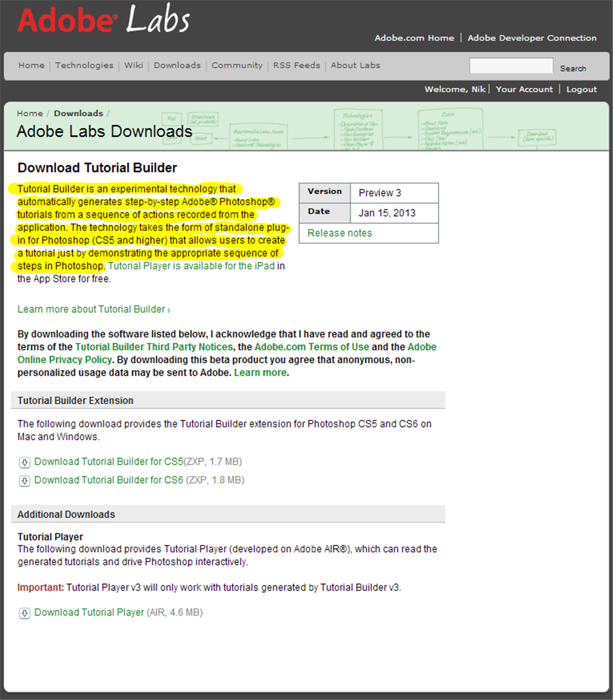Click the Search button
This screenshot has height=700, width=613.
click(x=573, y=68)
